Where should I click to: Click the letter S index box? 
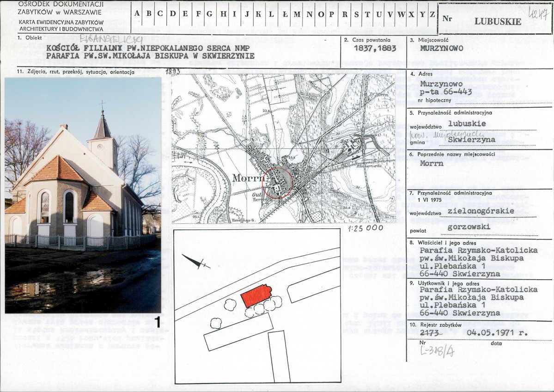pos(357,14)
